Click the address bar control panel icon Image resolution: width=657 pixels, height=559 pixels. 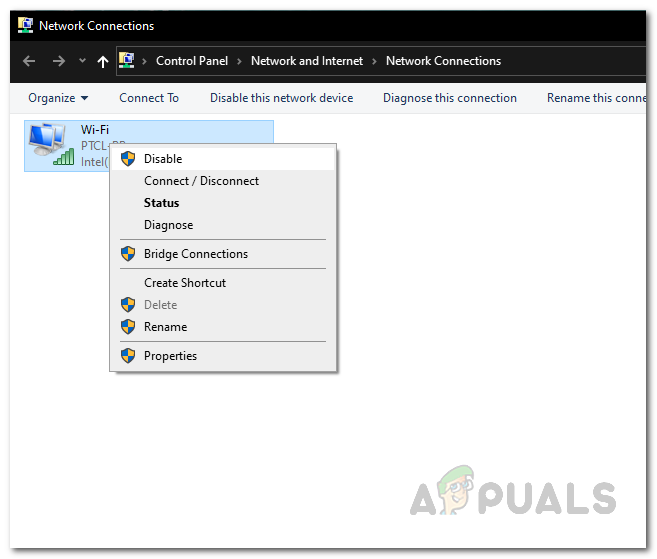tap(127, 60)
